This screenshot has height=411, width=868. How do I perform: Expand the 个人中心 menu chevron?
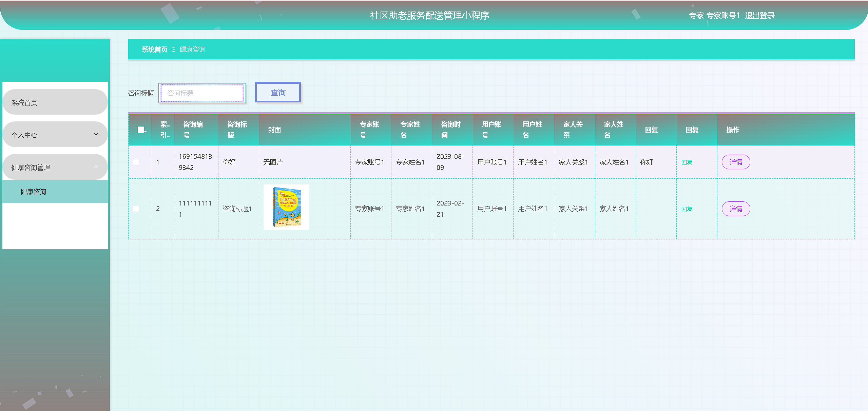96,134
